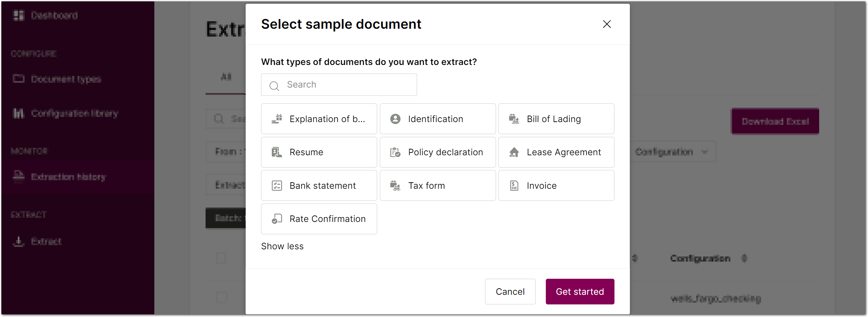Viewport: 868px width, 317px height.
Task: Click the Explanation of benefits icon
Action: pyautogui.click(x=277, y=119)
